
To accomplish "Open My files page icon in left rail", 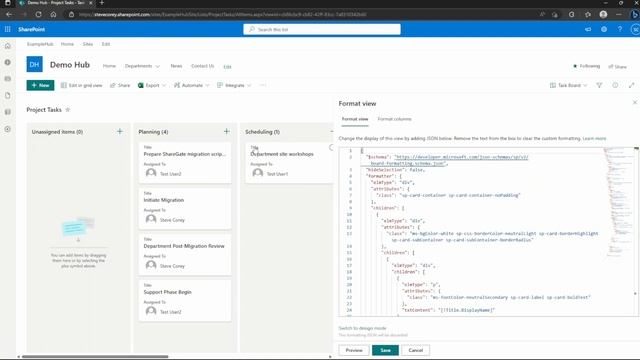I will pos(8,96).
